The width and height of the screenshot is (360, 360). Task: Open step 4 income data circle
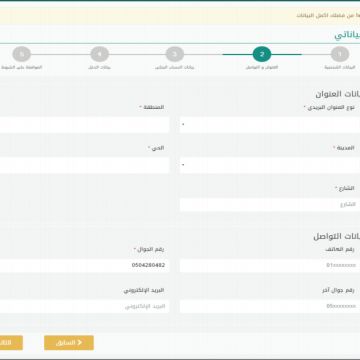click(x=99, y=54)
